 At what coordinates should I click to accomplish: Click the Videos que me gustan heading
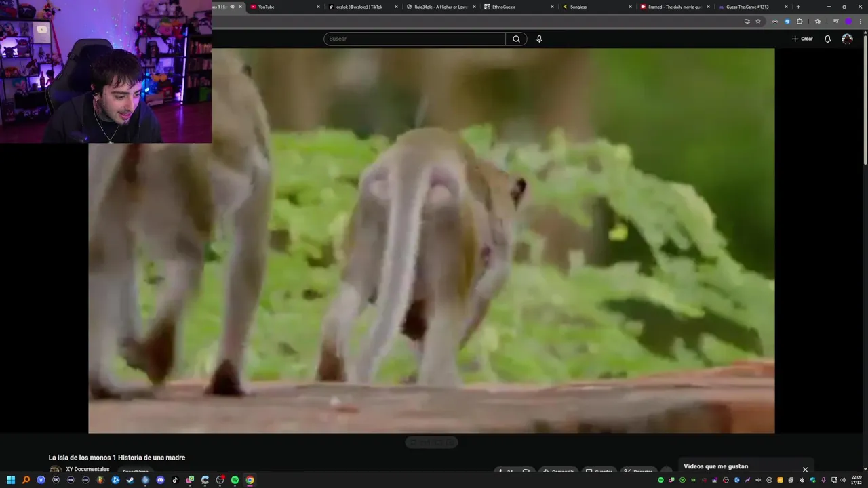click(x=715, y=466)
